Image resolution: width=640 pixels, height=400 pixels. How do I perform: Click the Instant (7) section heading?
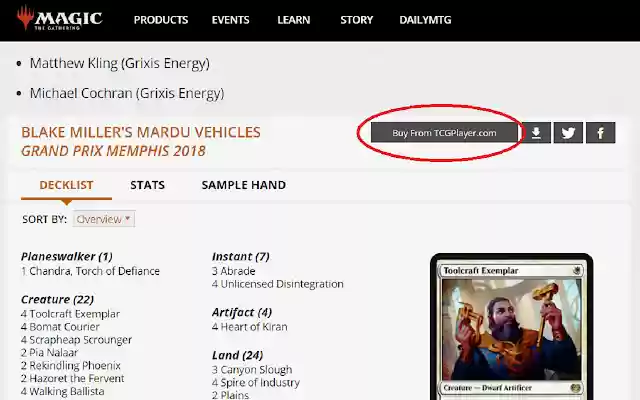pyautogui.click(x=241, y=257)
